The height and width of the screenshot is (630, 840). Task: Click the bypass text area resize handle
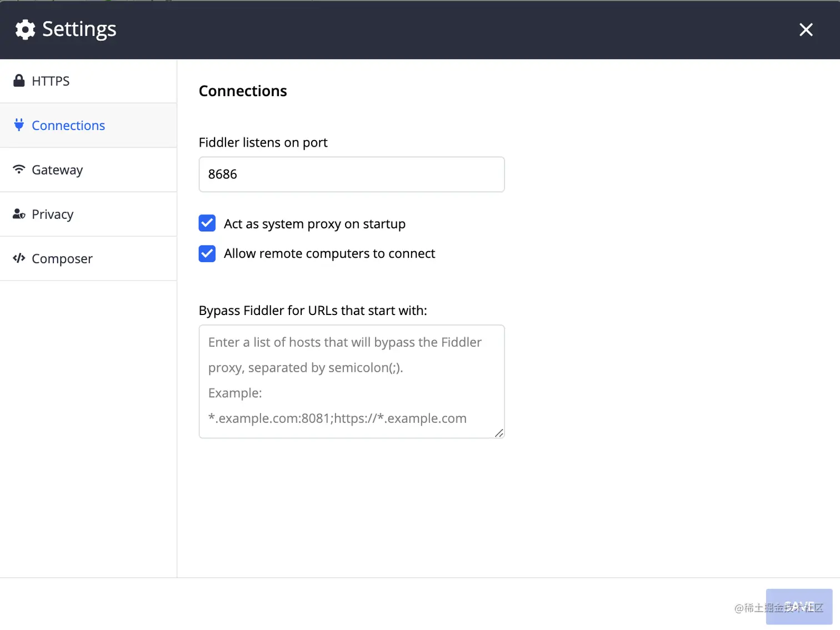coord(499,433)
